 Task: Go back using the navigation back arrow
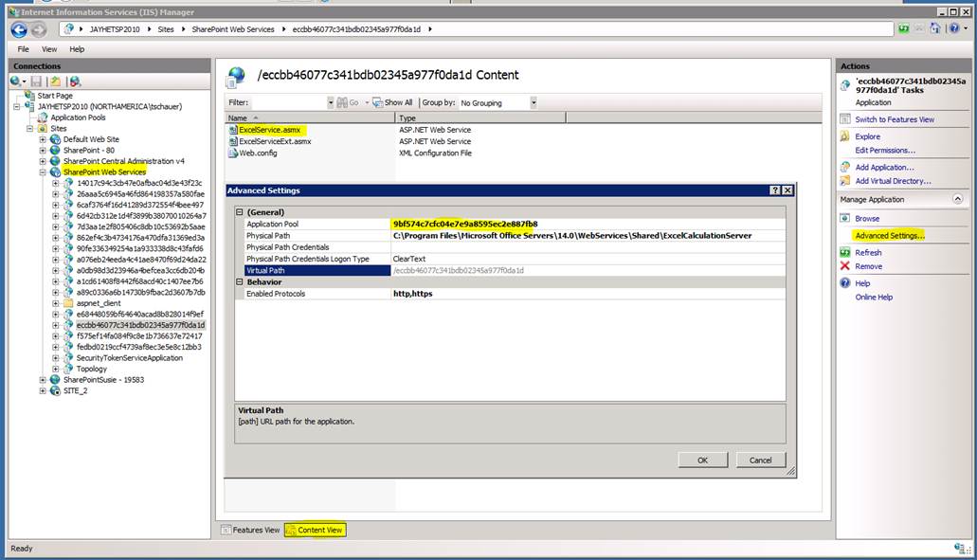19,29
